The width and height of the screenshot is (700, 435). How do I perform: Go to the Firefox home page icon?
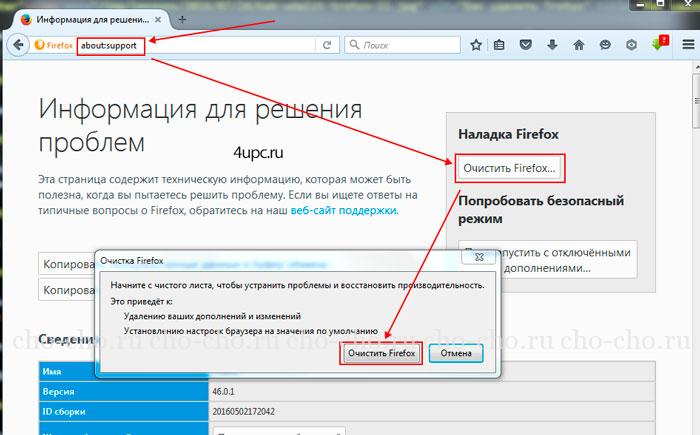coord(579,45)
